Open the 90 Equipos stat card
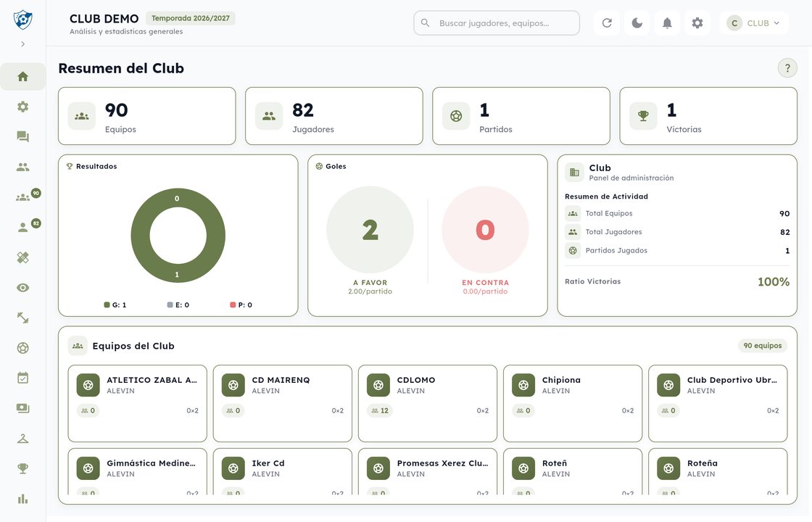Image resolution: width=812 pixels, height=522 pixels. click(147, 116)
